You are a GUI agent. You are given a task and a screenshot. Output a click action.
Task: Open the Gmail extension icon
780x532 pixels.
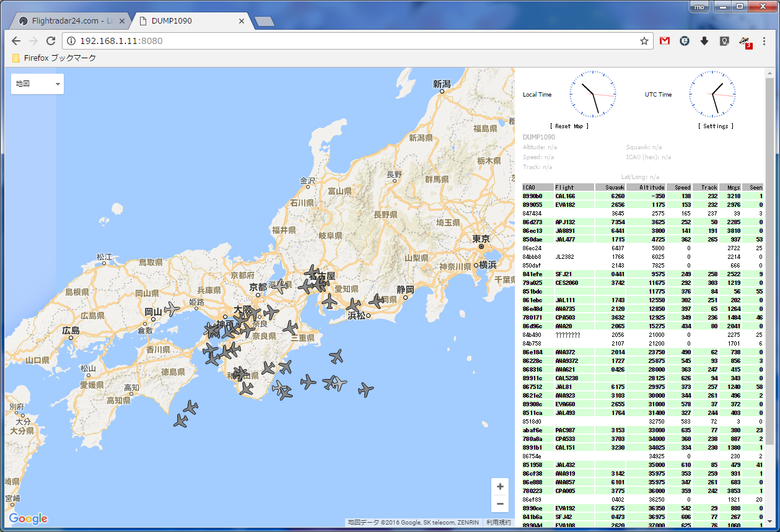click(665, 41)
